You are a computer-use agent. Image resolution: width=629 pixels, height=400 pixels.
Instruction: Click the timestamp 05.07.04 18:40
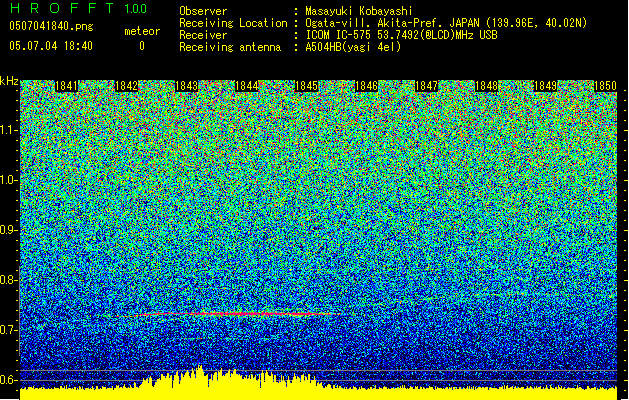[51, 46]
